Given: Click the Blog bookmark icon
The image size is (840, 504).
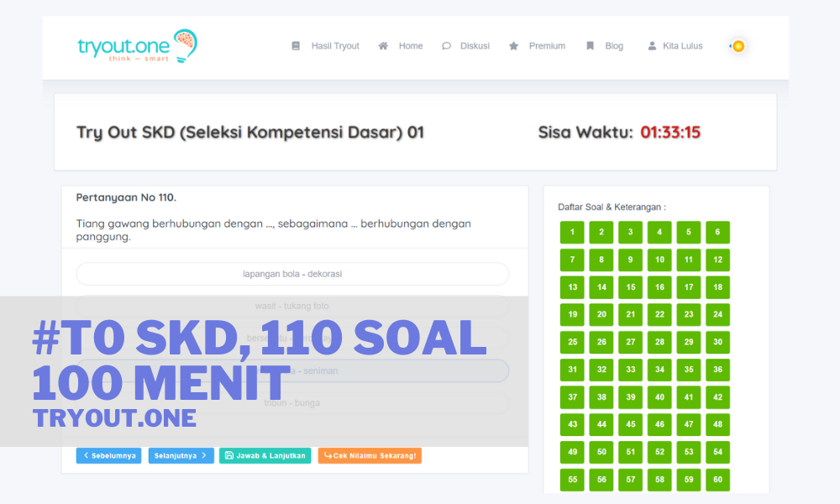Looking at the screenshot, I should tap(591, 45).
